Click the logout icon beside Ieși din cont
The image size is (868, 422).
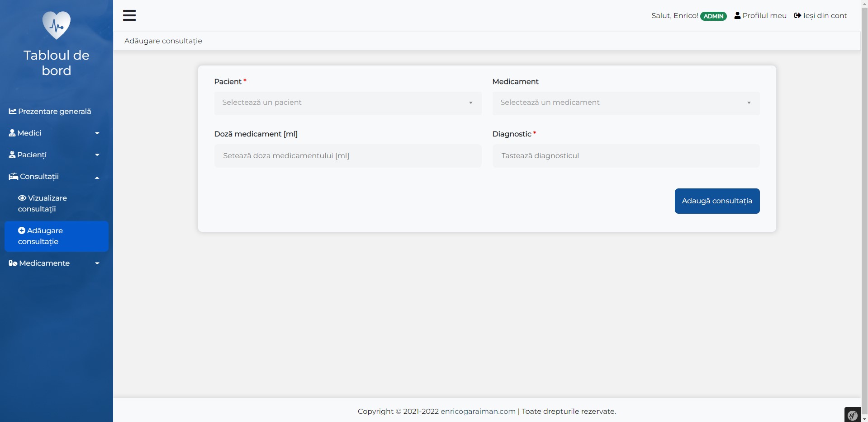click(797, 15)
